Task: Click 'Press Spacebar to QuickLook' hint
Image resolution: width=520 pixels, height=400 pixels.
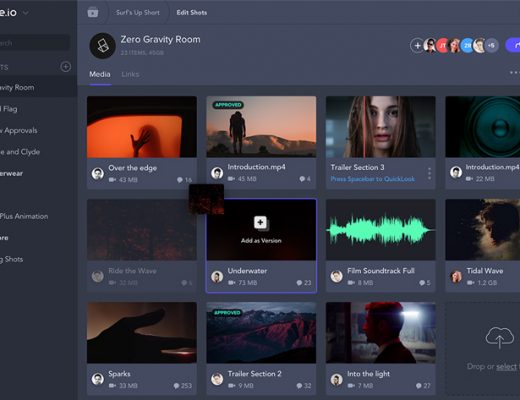Action: [x=373, y=179]
